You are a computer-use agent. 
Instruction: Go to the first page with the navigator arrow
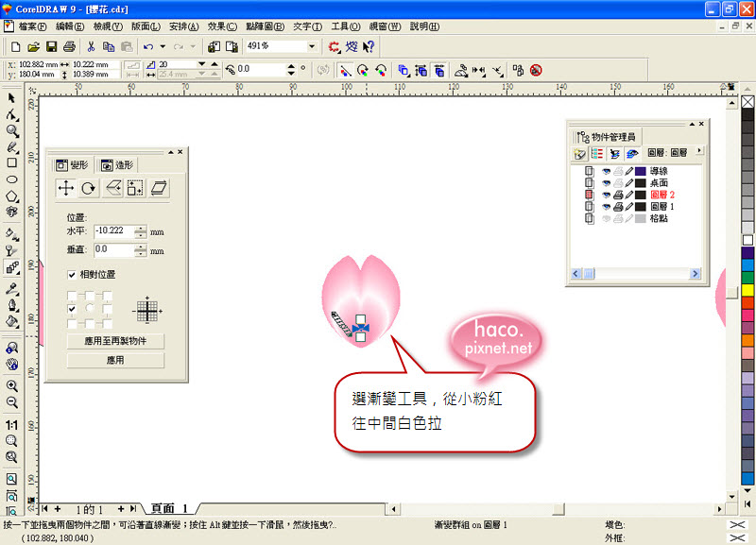44,509
